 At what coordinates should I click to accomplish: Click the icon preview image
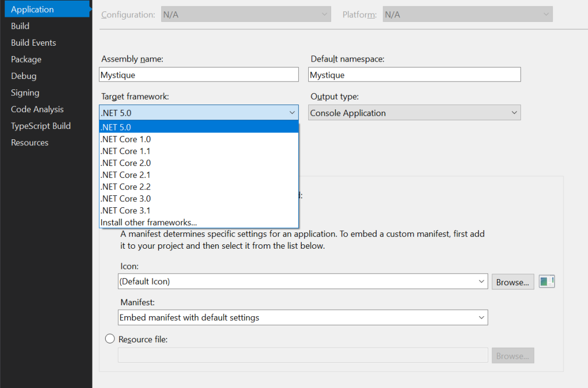pyautogui.click(x=547, y=281)
